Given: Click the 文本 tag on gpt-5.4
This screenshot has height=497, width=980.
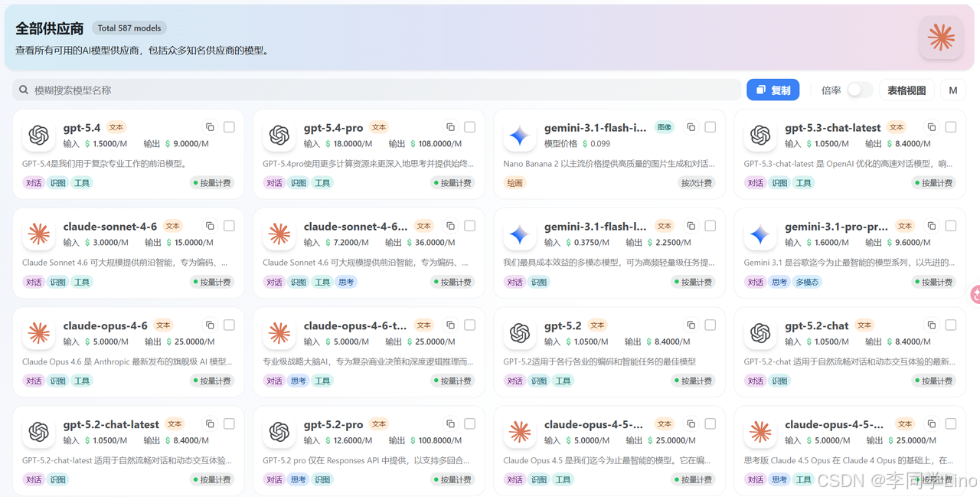Looking at the screenshot, I should [116, 128].
